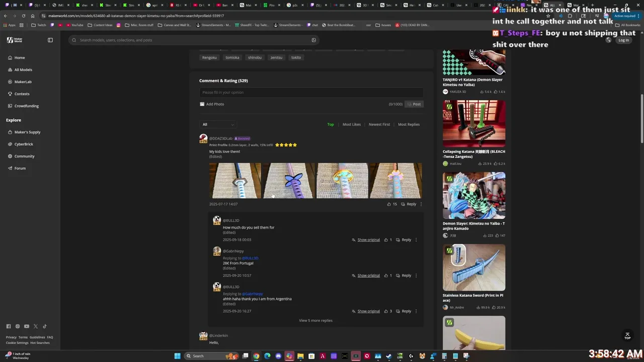Open MakerWorld TikTok icon
This screenshot has width=644, height=362.
44,326
